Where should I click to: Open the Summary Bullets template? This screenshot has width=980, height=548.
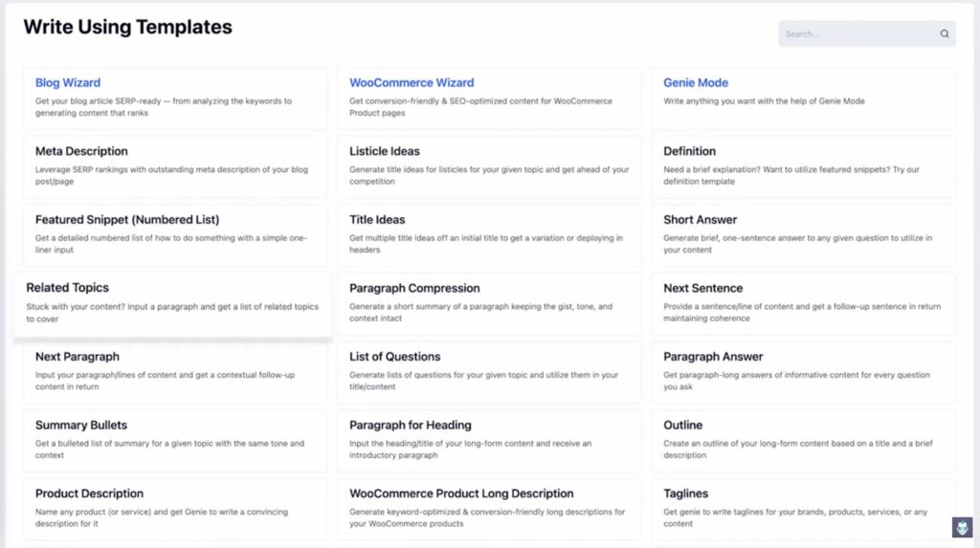(175, 441)
